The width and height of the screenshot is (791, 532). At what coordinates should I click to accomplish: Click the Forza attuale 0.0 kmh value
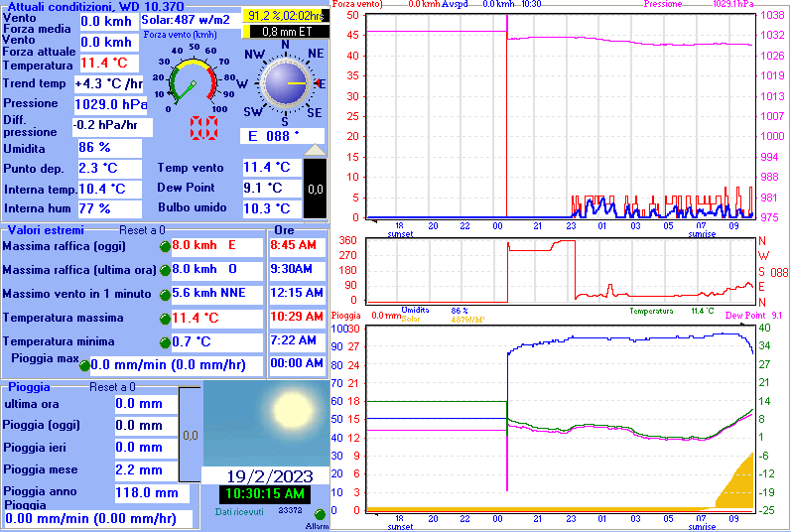coord(109,43)
